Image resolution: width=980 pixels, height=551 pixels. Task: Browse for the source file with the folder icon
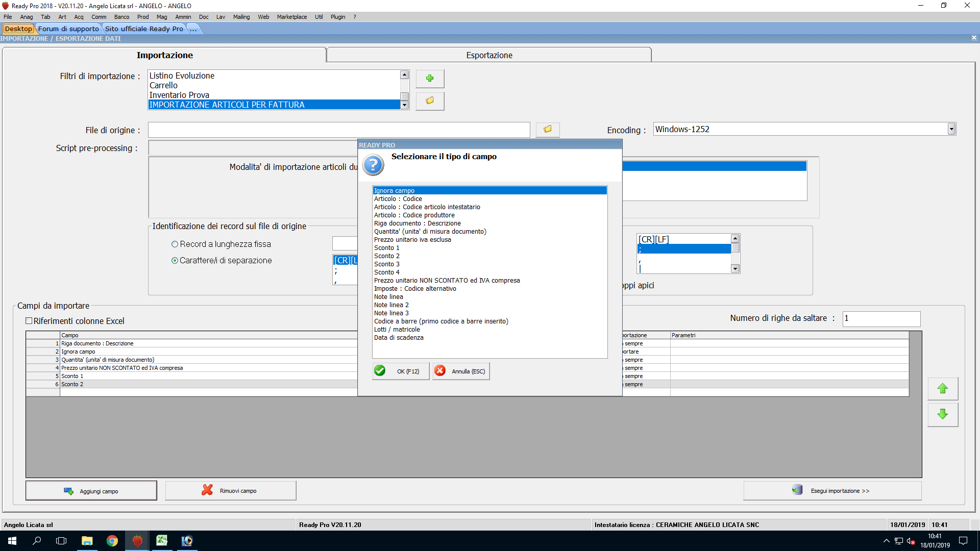pyautogui.click(x=548, y=130)
